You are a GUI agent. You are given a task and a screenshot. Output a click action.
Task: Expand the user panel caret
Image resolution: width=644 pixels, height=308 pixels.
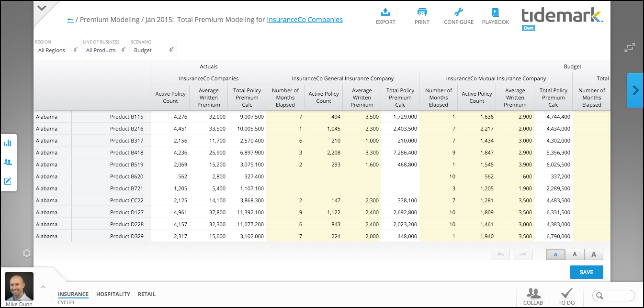(43, 287)
